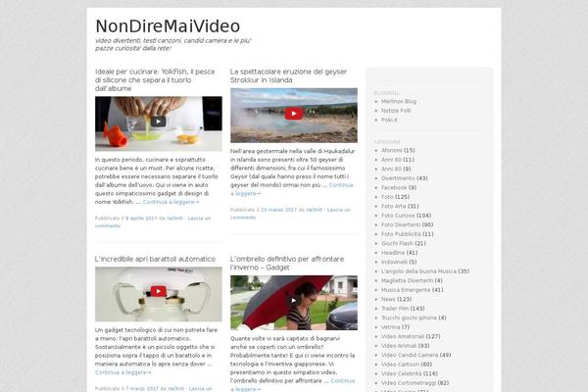
Task: Play the automatic jar opener video
Action: [158, 291]
